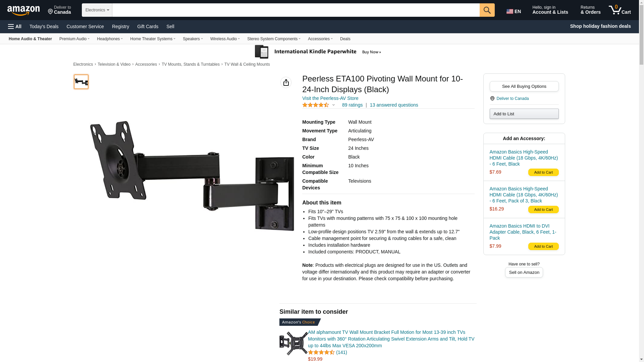This screenshot has width=644, height=362.
Task: Expand the Headphones dropdown
Action: coord(110,39)
